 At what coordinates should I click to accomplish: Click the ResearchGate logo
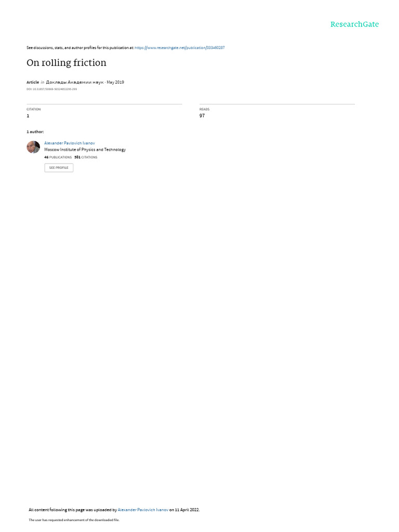pyautogui.click(x=354, y=24)
